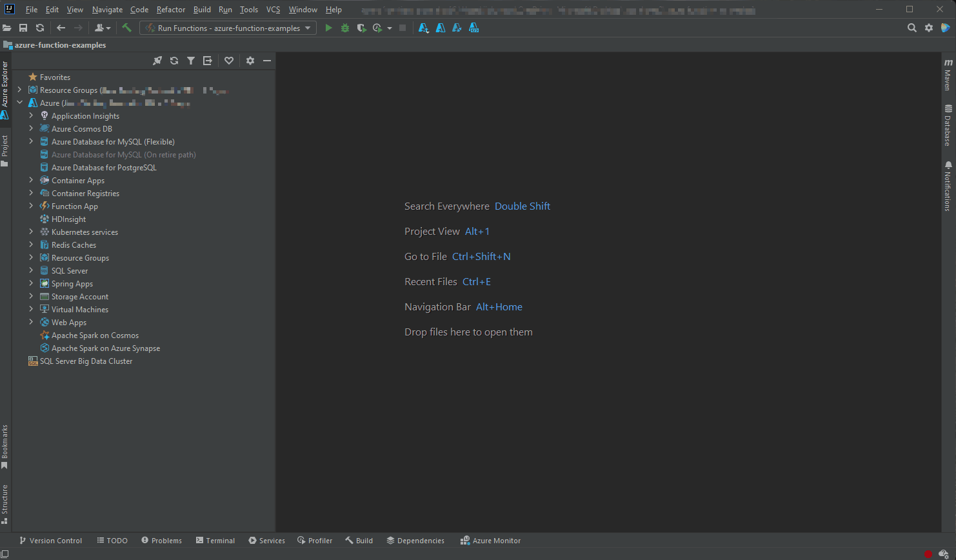Launch the Profiler from the toolbar
The height and width of the screenshot is (560, 956).
377,28
